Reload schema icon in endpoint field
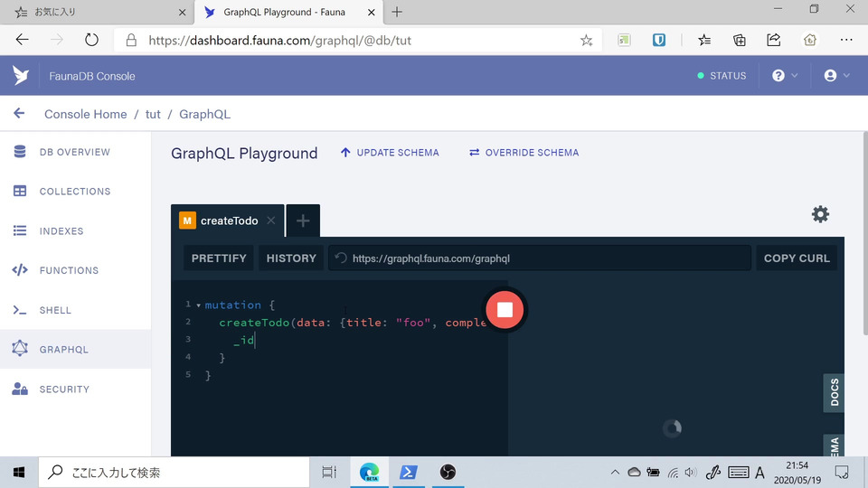Screen dimensions: 868x488 pos(341,258)
